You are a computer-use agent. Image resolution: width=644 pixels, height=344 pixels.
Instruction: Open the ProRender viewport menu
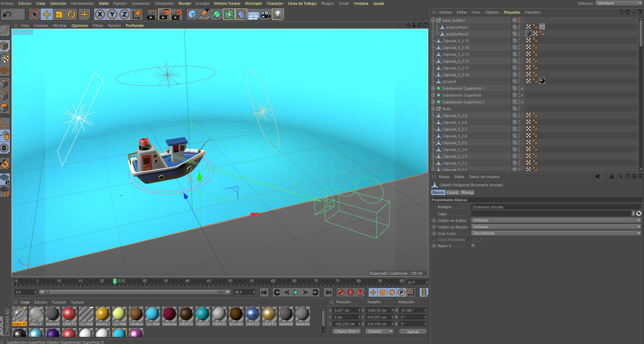[x=135, y=25]
